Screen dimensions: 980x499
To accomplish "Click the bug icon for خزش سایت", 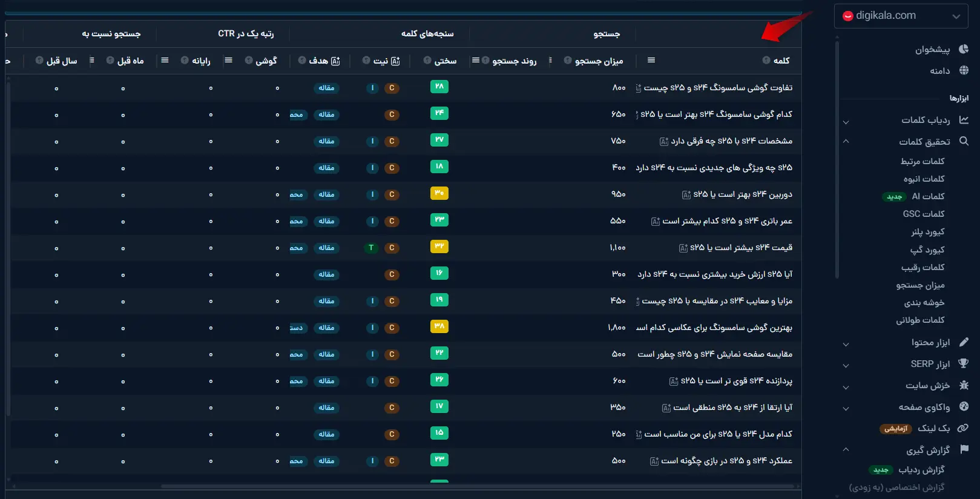I will pyautogui.click(x=964, y=385).
